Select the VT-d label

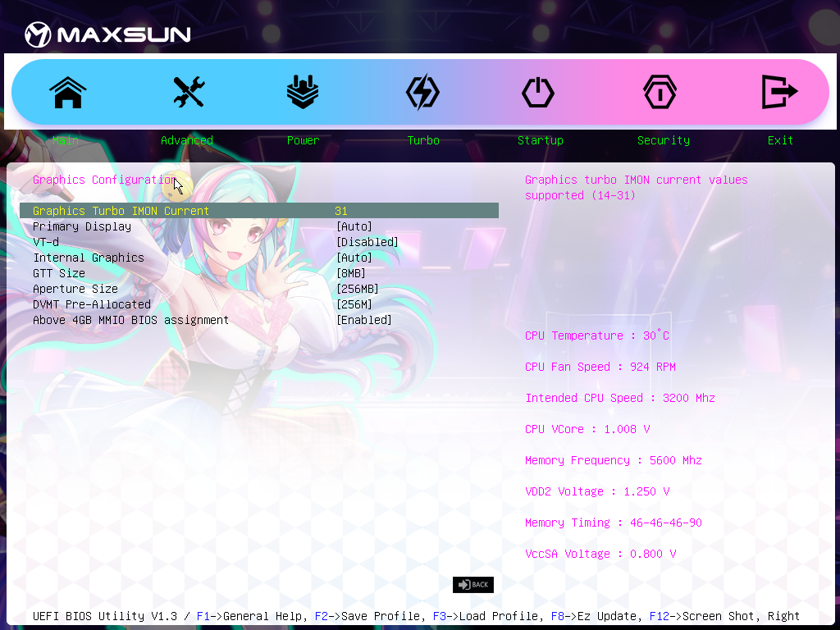46,242
